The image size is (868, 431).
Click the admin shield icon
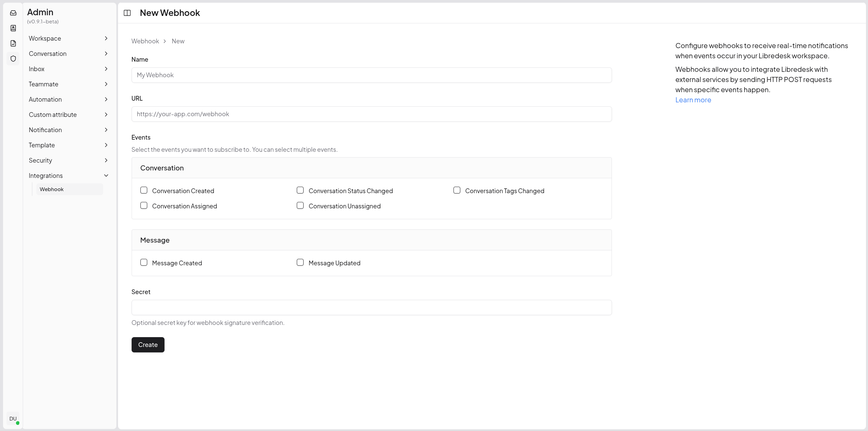click(13, 59)
